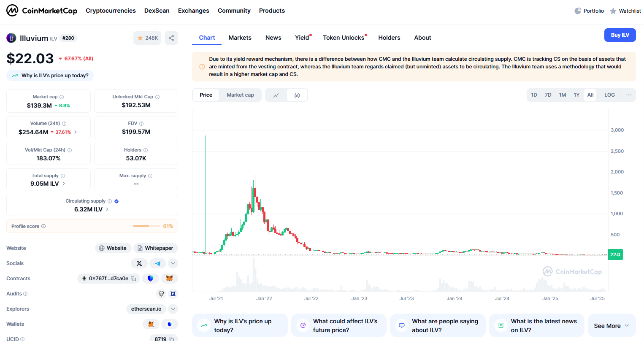Click the Circulating supply verified badge
The width and height of the screenshot is (644, 341).
[116, 201]
